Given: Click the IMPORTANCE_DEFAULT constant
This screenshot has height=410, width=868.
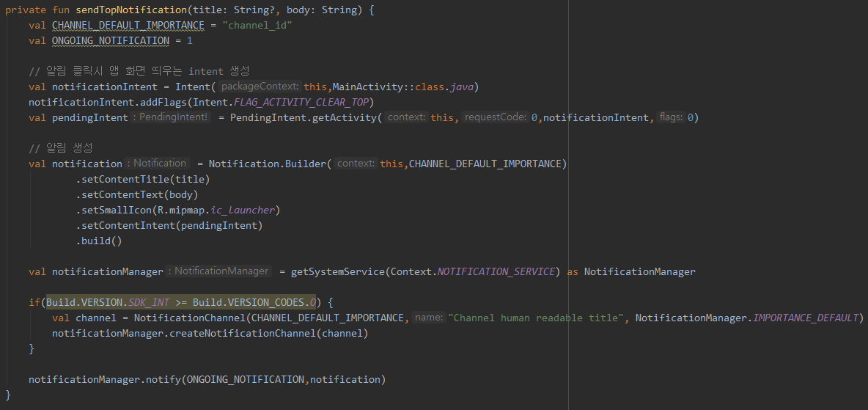Looking at the screenshot, I should (x=806, y=318).
